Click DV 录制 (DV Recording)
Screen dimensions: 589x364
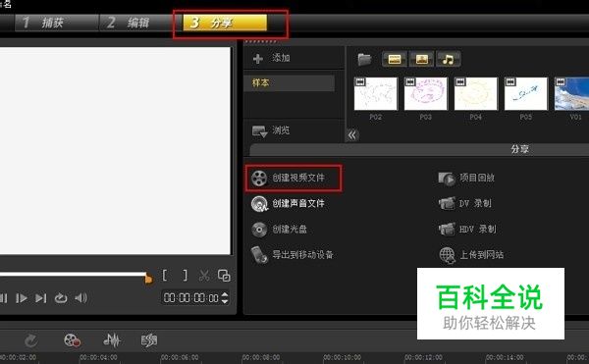[465, 204]
